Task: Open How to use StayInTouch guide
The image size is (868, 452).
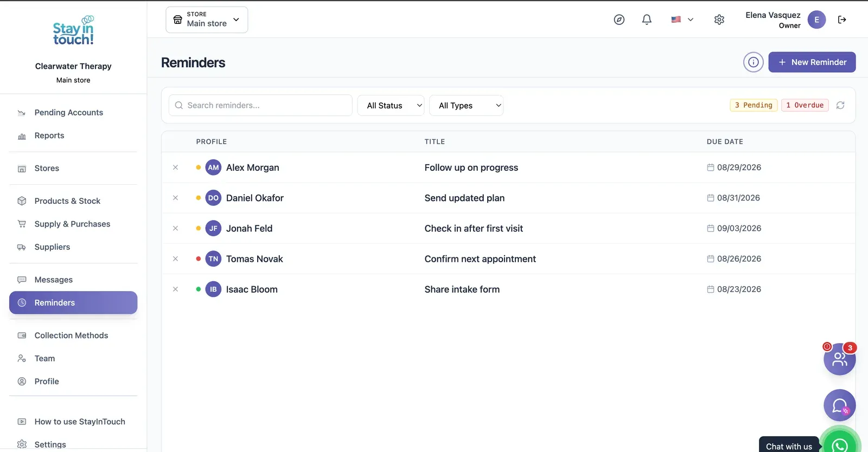Action: point(73,422)
